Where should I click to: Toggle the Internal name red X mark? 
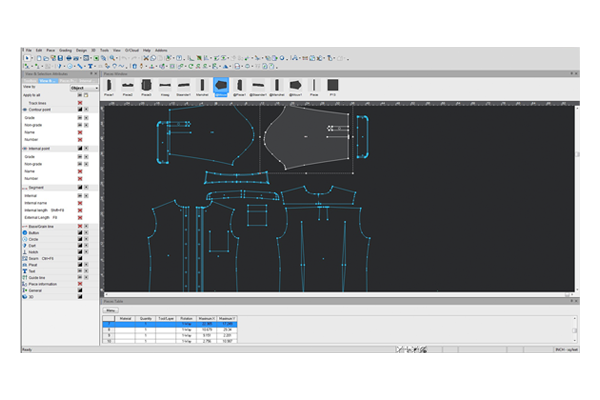point(78,201)
